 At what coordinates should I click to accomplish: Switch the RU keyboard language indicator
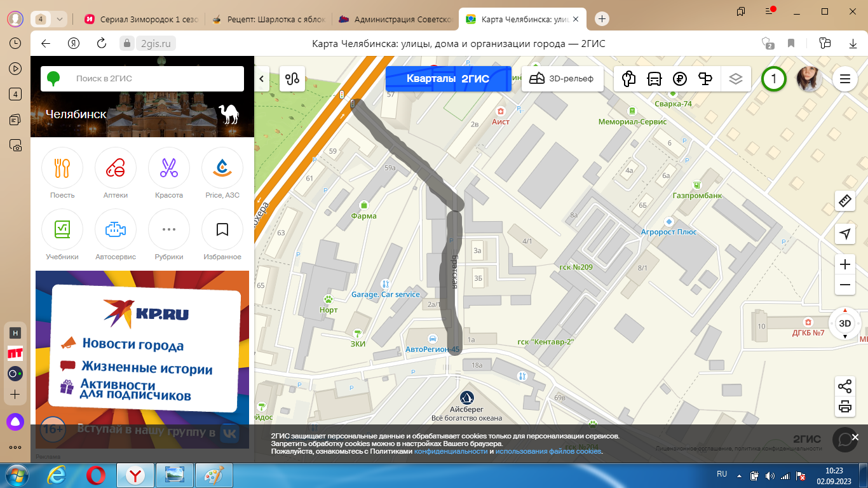(722, 474)
